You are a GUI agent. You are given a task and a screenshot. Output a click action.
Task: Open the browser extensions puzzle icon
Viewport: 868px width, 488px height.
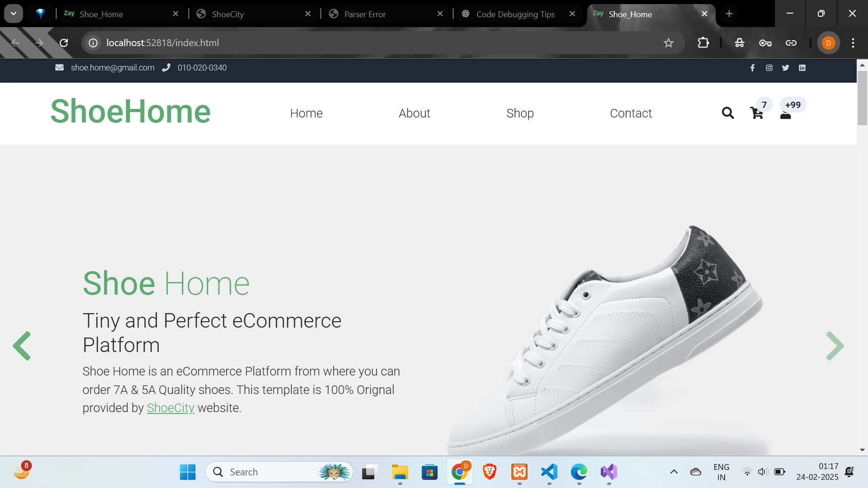tap(703, 43)
